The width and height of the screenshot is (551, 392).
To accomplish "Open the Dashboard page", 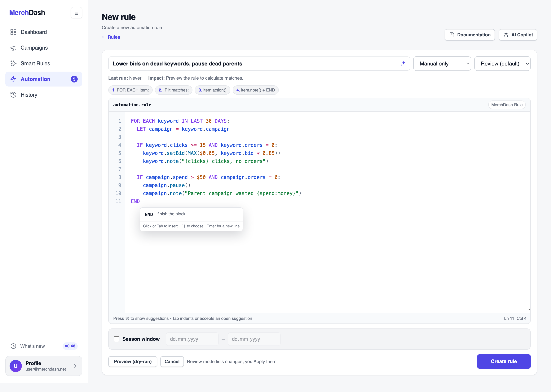I will pyautogui.click(x=44, y=32).
